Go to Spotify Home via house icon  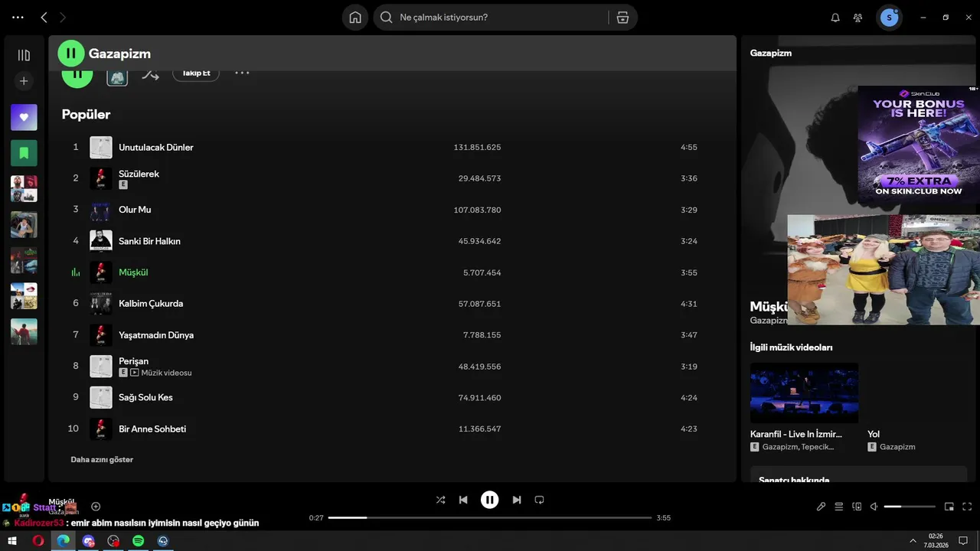click(355, 18)
